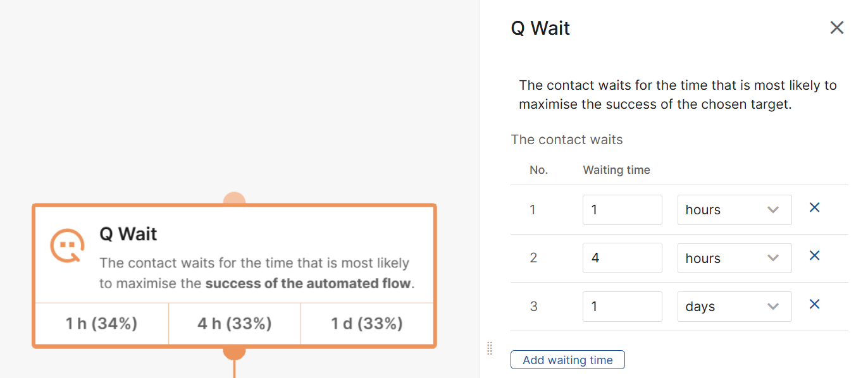The height and width of the screenshot is (378, 868).
Task: Expand the hours dropdown in row 2
Action: click(x=735, y=258)
